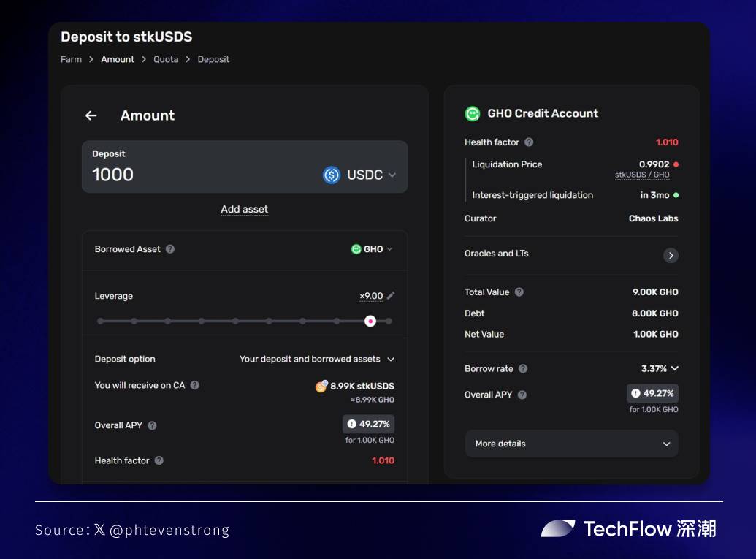Click the Chaos Labs curator name
This screenshot has height=559, width=756.
click(653, 218)
